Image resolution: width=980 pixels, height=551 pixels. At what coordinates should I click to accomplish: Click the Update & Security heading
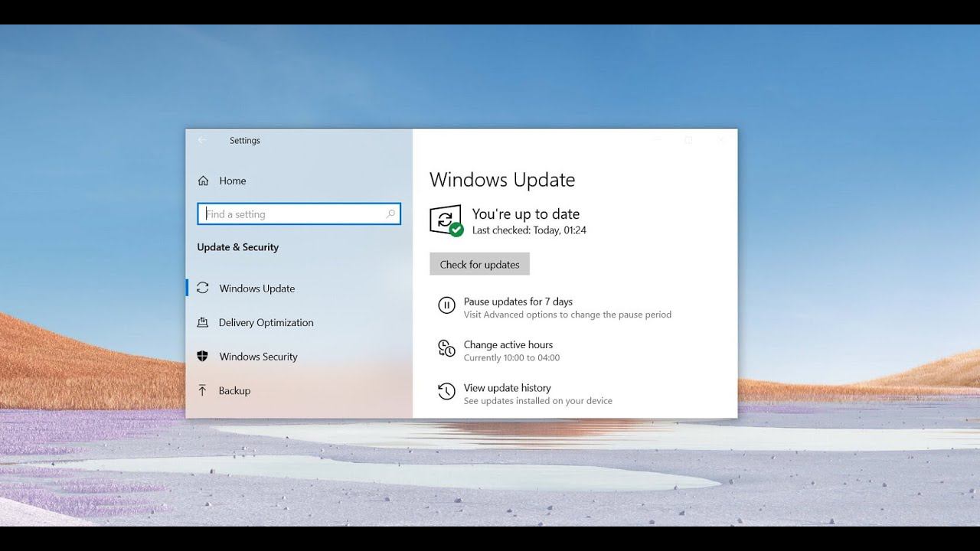point(238,247)
